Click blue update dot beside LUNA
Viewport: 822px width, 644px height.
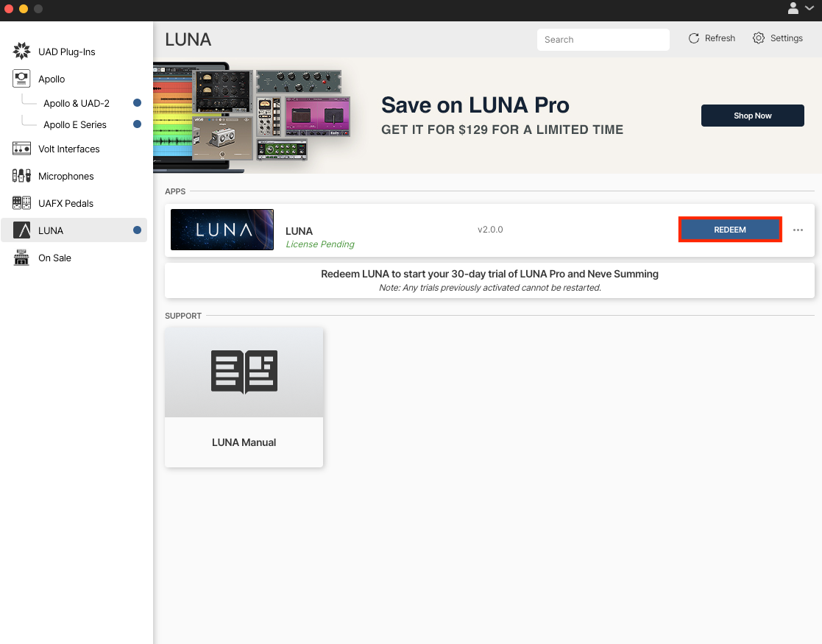[138, 230]
